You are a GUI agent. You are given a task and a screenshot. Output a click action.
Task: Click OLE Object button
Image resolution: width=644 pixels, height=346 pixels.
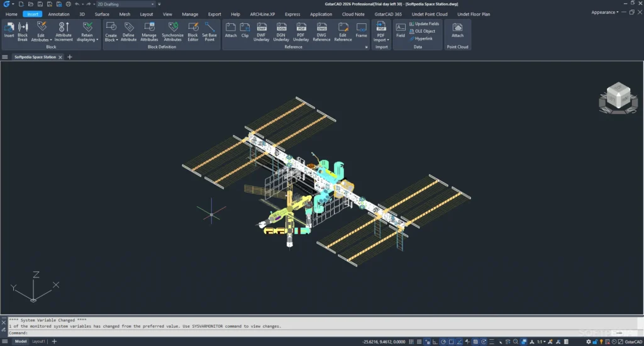pyautogui.click(x=422, y=31)
